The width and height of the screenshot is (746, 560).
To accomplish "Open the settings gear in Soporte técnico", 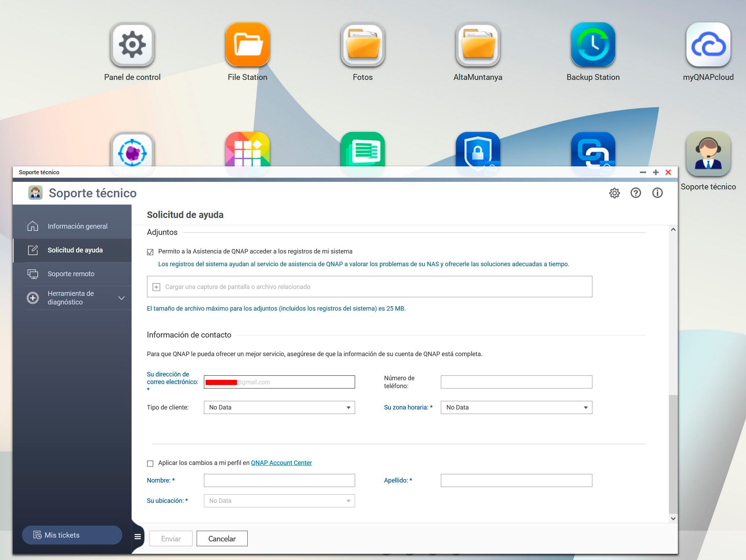I will point(614,193).
